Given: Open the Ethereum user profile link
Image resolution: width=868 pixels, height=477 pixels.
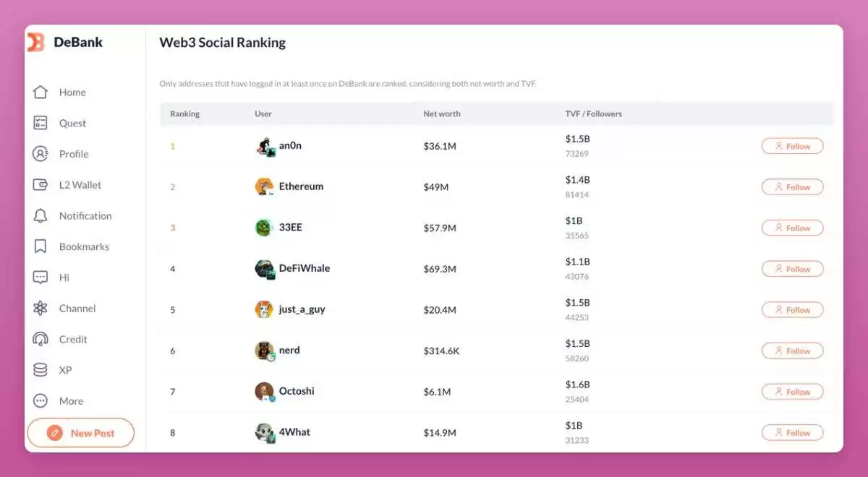Looking at the screenshot, I should coord(301,186).
